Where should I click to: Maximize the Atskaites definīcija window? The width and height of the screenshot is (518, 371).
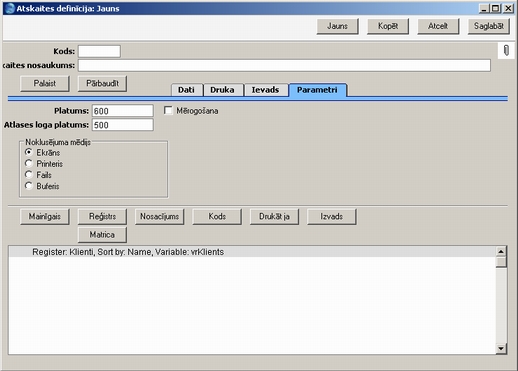coord(496,8)
